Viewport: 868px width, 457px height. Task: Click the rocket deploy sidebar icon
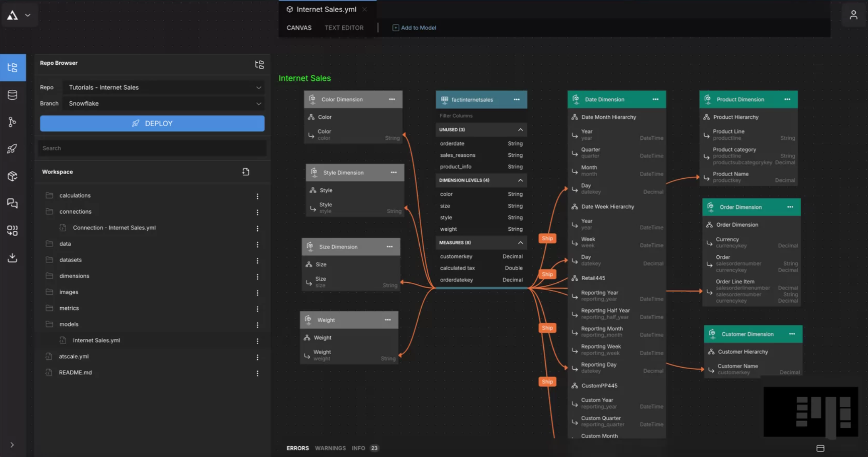click(x=12, y=149)
